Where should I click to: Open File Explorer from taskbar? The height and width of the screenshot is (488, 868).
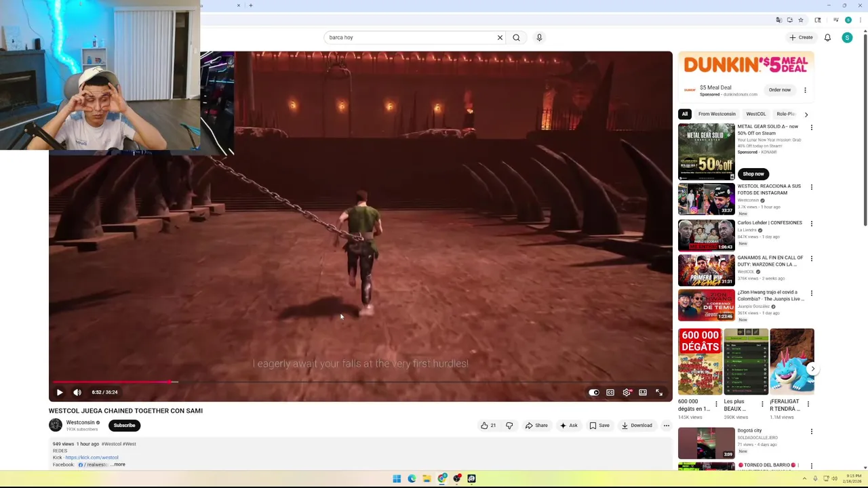[427, 479]
